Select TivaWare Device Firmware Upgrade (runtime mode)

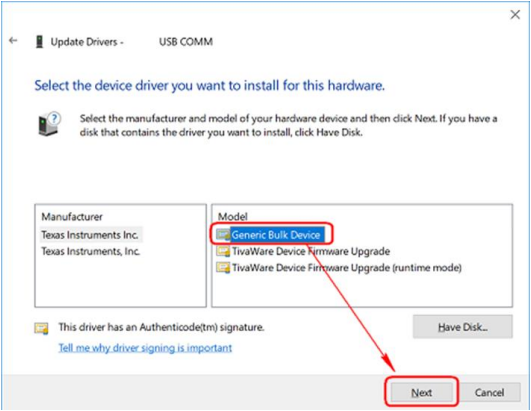point(346,268)
